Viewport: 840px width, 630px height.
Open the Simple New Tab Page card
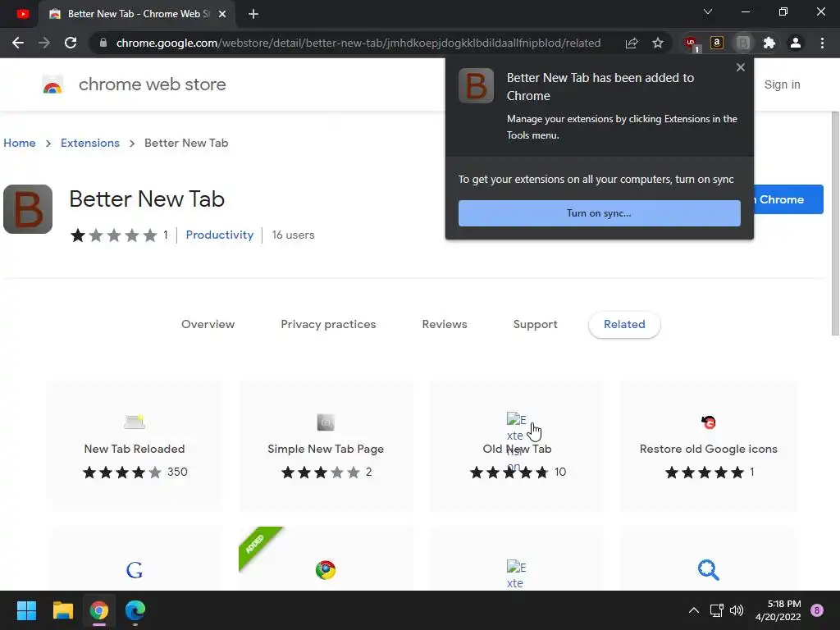pyautogui.click(x=326, y=446)
